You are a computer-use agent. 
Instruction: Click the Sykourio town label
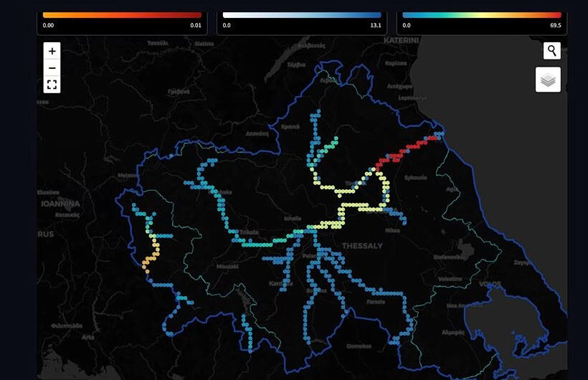pyautogui.click(x=416, y=176)
